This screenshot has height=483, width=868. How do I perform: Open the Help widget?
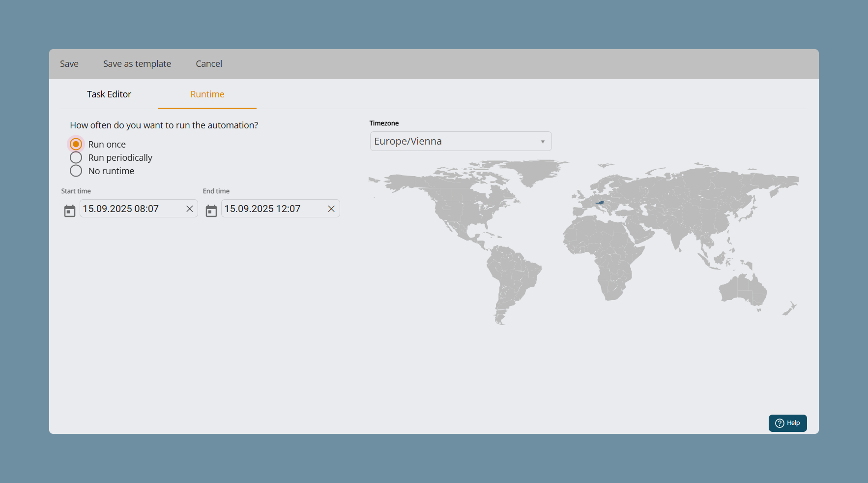click(787, 423)
